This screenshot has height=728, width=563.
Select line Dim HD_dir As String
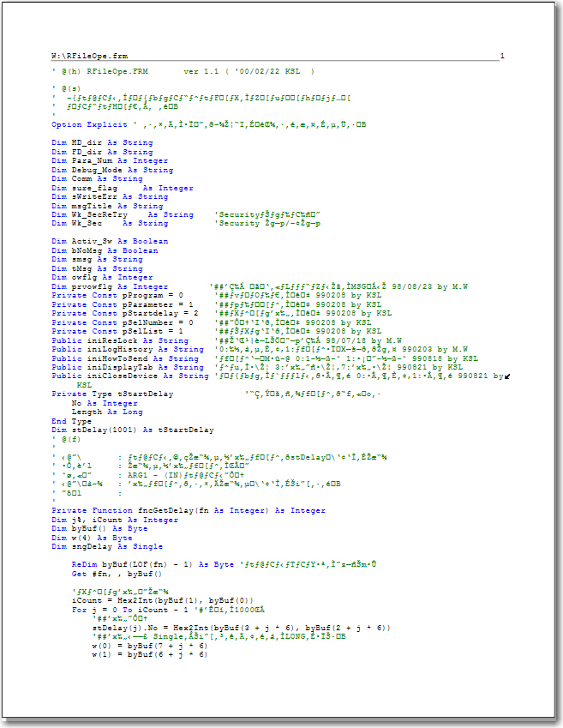(102, 142)
